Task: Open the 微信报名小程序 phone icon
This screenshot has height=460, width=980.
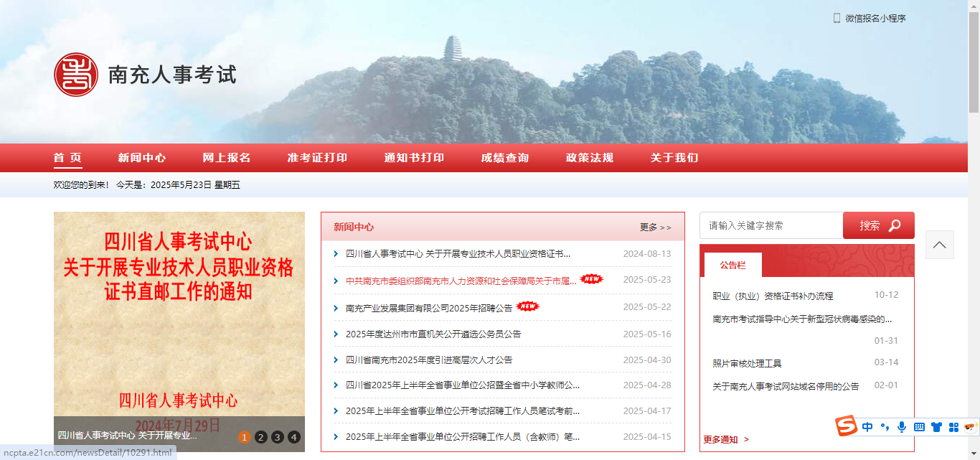Action: coord(837,18)
